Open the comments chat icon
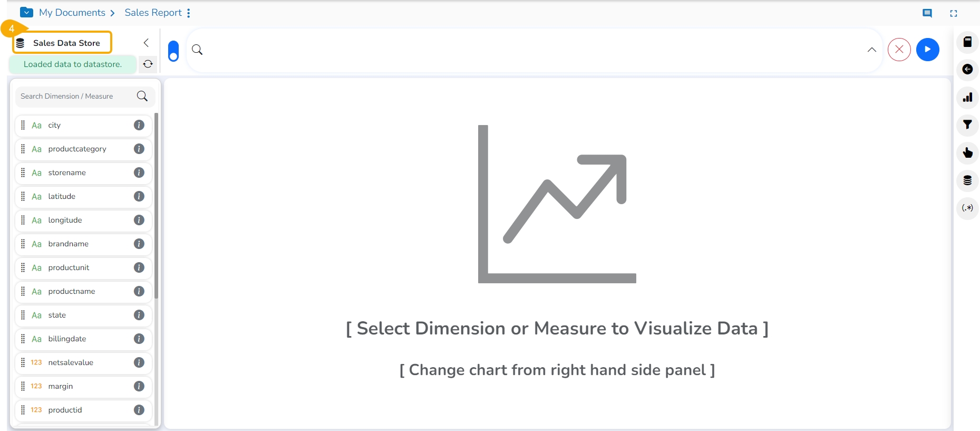The width and height of the screenshot is (980, 431). (x=927, y=13)
